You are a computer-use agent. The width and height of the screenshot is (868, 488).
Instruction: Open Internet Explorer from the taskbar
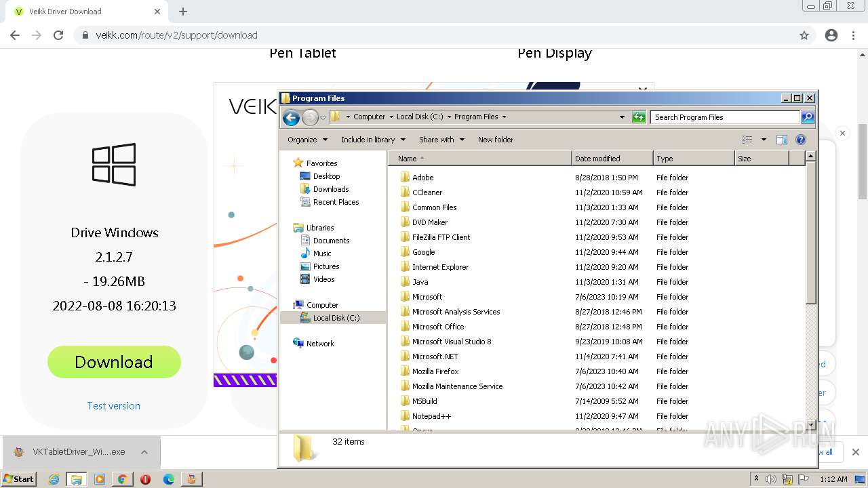coord(54,479)
